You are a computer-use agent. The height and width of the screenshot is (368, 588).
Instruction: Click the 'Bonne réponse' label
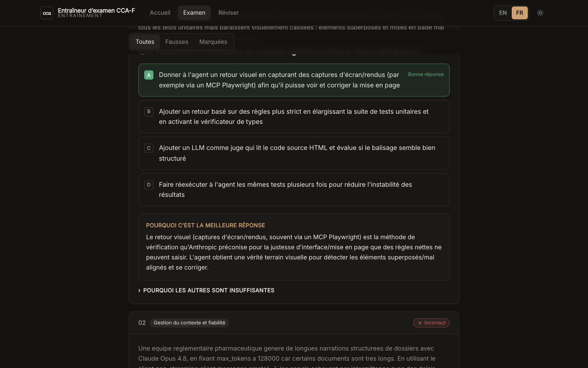pos(426,75)
